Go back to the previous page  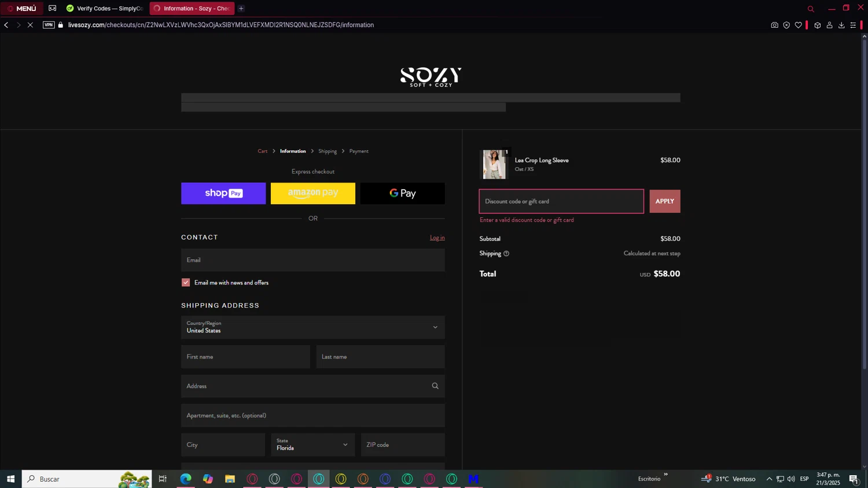pyautogui.click(x=6, y=25)
